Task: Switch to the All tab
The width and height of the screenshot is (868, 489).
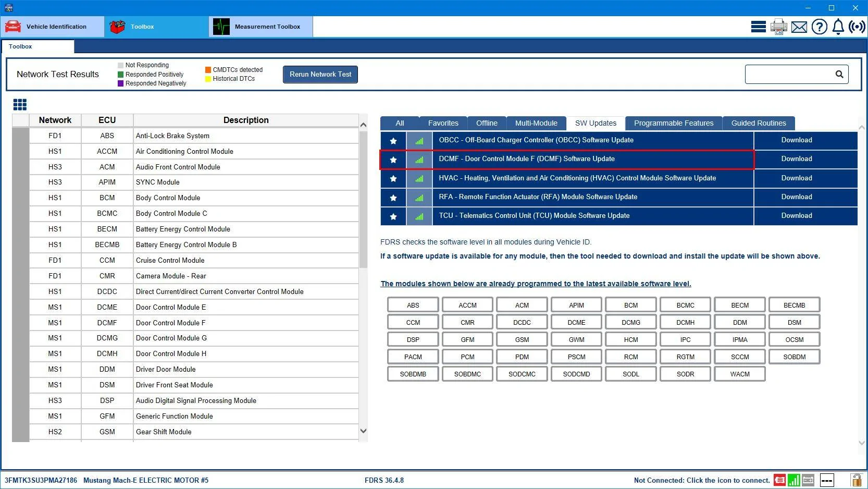Action: tap(400, 124)
